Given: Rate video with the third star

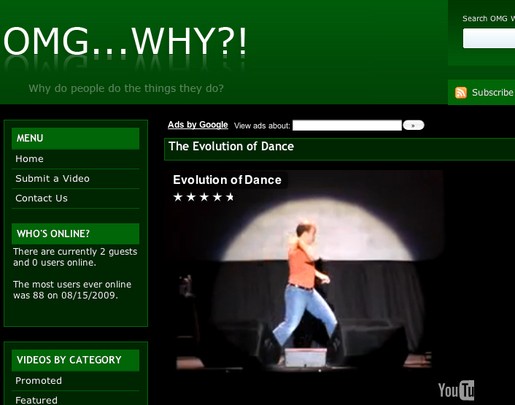Looking at the screenshot, I should pos(204,197).
